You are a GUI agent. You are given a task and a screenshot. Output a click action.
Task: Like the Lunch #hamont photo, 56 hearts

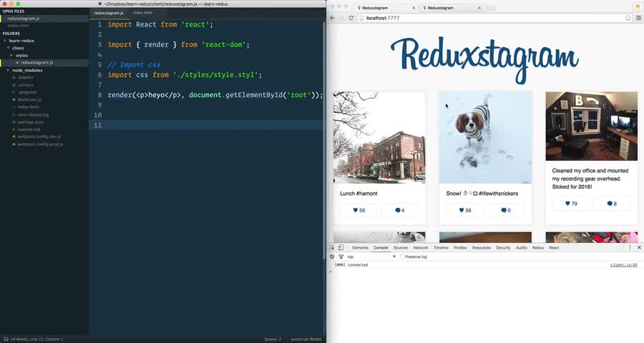(x=359, y=211)
